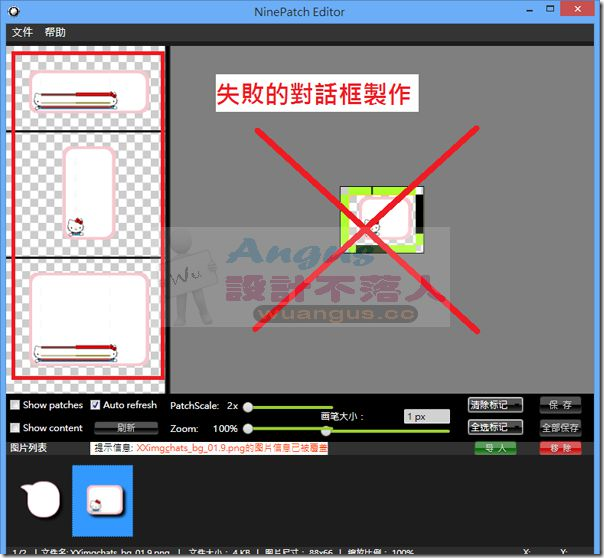
Task: Click the vertical stretch preview image
Action: click(x=88, y=194)
